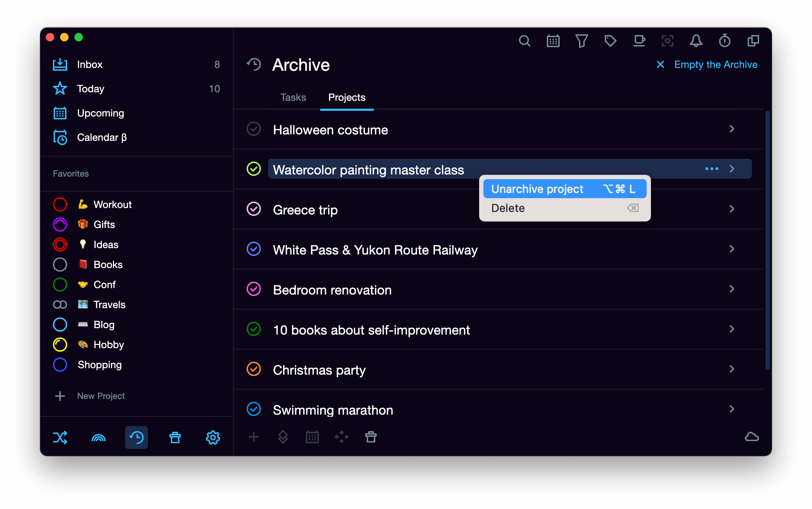Open the Workout favorite project
The height and width of the screenshot is (509, 812).
point(137,204)
